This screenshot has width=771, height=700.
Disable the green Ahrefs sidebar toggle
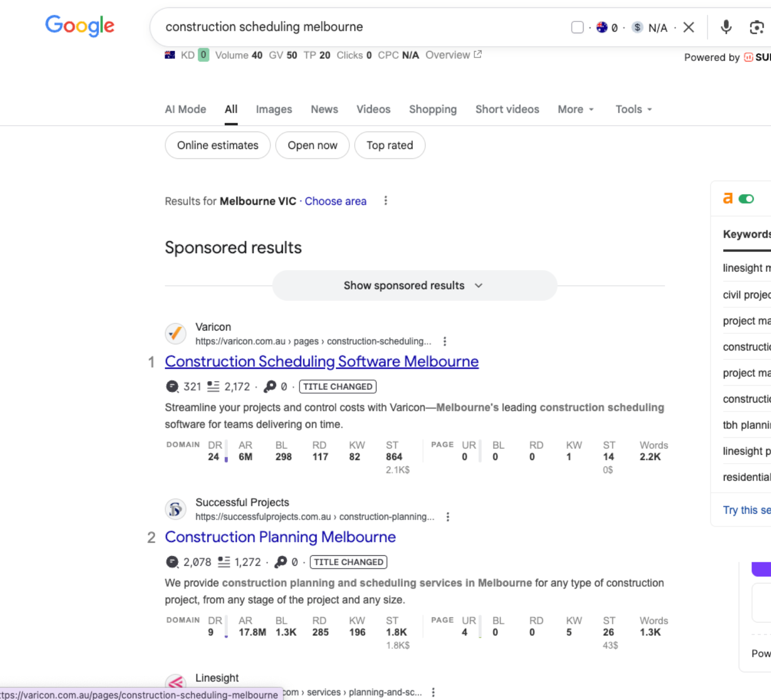tap(748, 198)
